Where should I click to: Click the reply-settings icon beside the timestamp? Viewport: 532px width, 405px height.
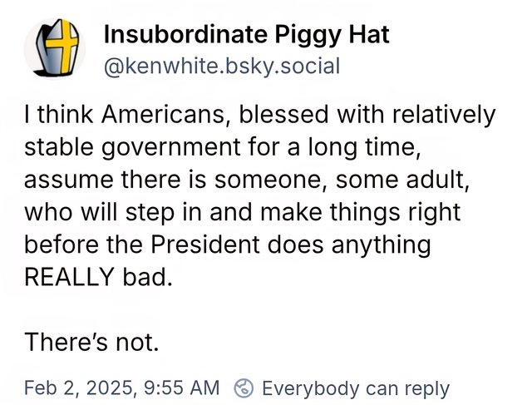click(244, 388)
